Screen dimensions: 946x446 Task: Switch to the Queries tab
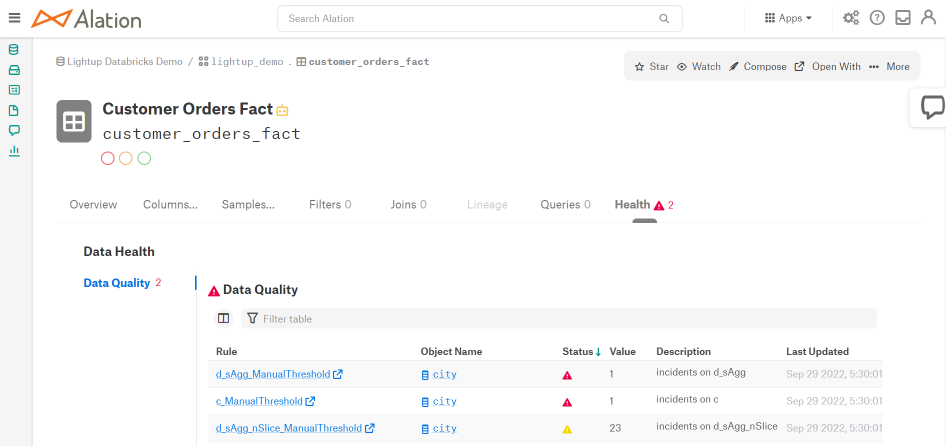coord(565,205)
